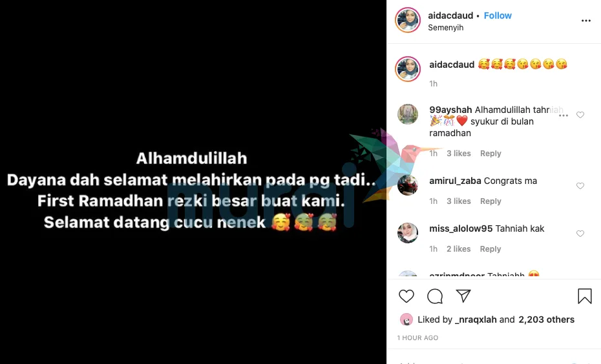The height and width of the screenshot is (364, 601).
Task: Follow aidacdaud
Action: coord(498,15)
